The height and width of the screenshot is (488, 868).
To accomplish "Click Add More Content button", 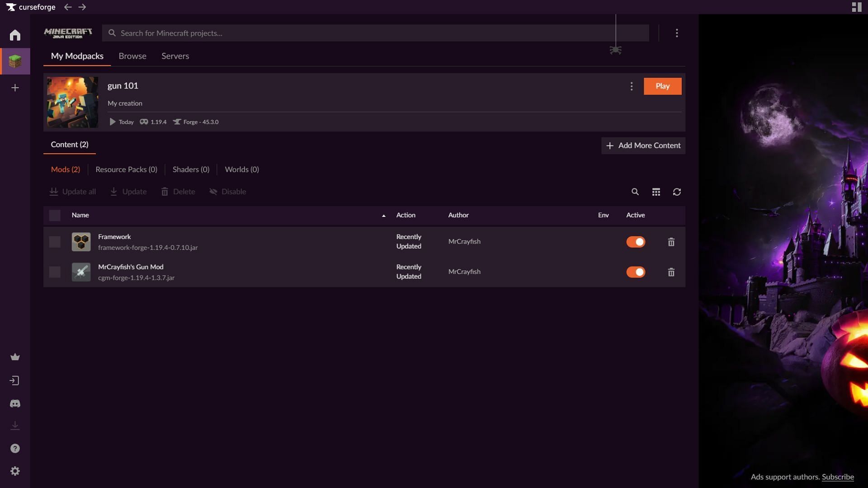I will click(x=643, y=145).
